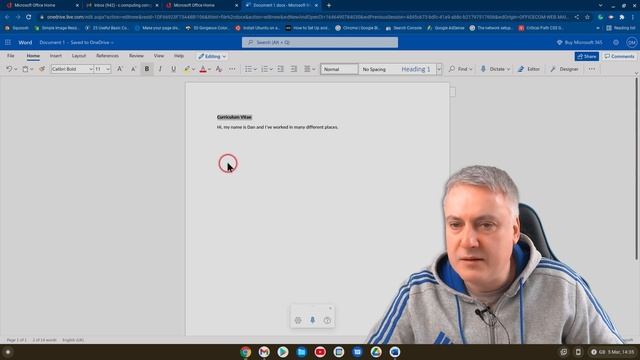Click the Share button
640x360 pixels.
[x=587, y=56]
